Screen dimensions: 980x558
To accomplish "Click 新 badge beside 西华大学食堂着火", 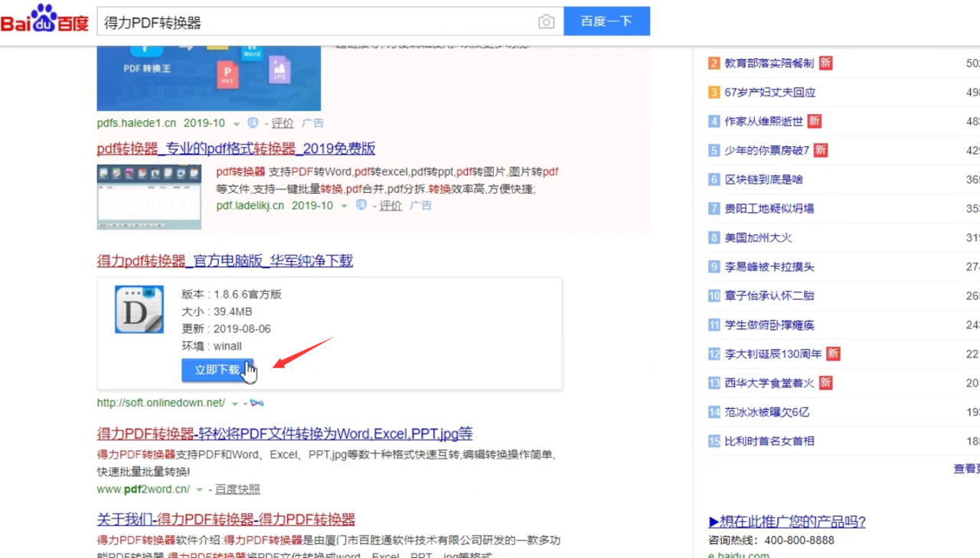I will tap(825, 383).
